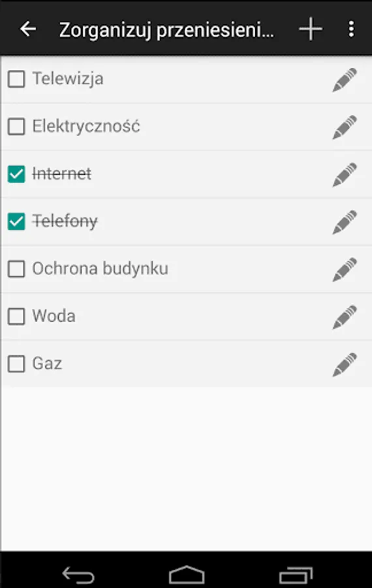Edit Elektryczność with pencil icon
The width and height of the screenshot is (372, 588).
pos(345,127)
